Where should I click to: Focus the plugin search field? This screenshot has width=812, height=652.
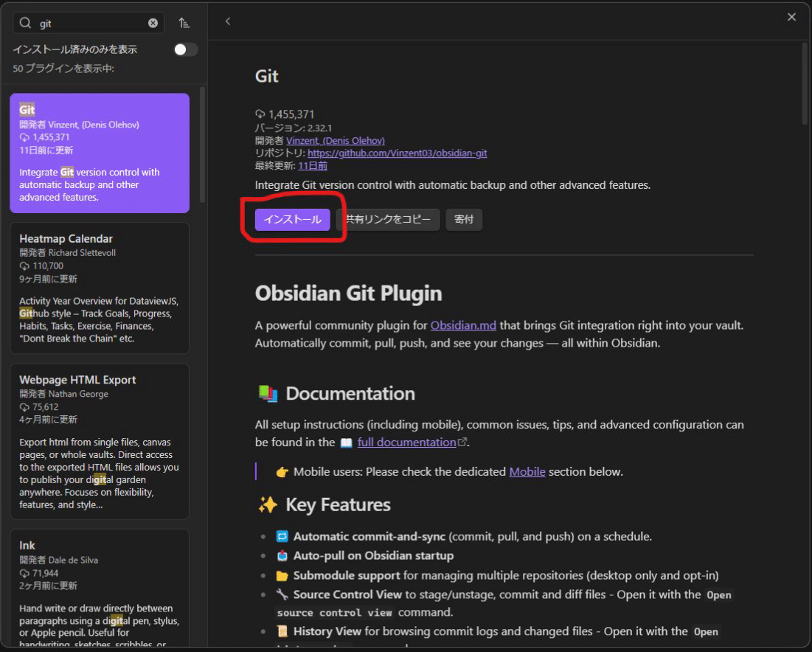pos(89,24)
